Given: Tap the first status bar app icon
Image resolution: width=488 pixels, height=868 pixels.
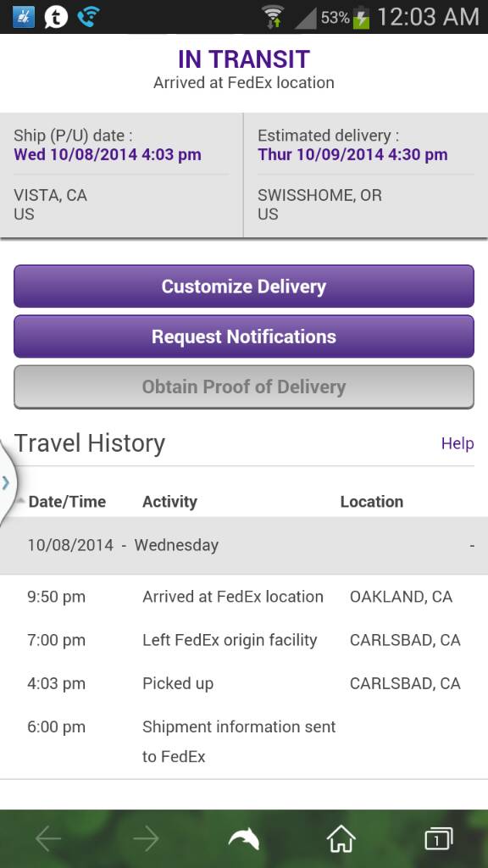Looking at the screenshot, I should (x=23, y=17).
